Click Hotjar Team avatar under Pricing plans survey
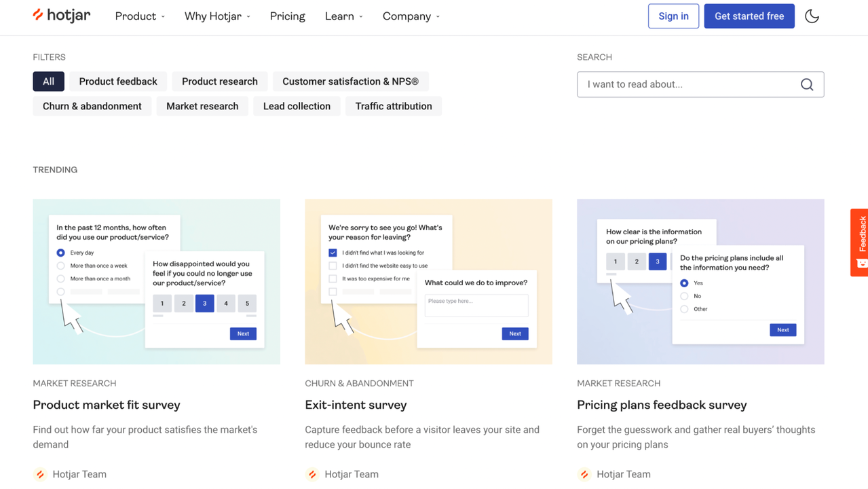 [584, 474]
